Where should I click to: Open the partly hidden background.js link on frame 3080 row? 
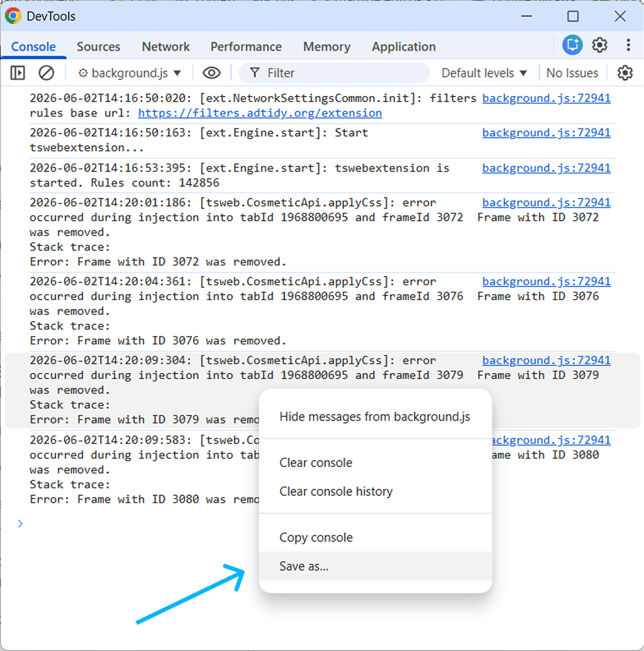(x=551, y=440)
